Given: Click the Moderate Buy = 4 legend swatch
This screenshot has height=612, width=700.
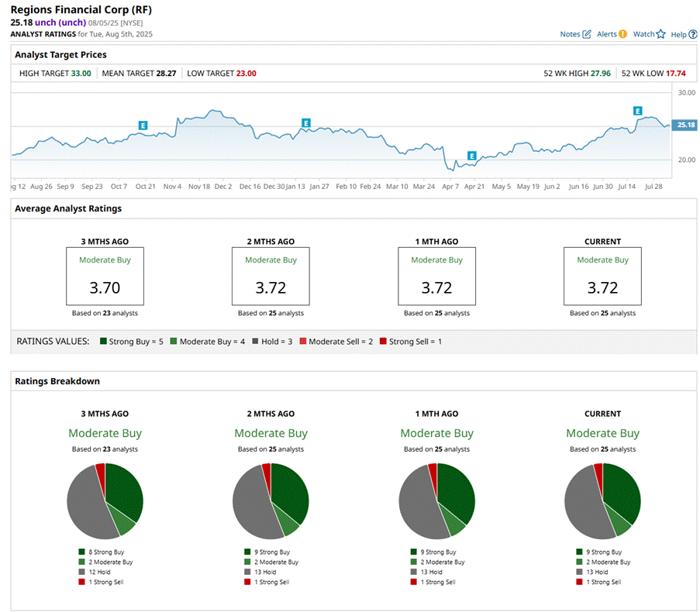Looking at the screenshot, I should [x=174, y=341].
